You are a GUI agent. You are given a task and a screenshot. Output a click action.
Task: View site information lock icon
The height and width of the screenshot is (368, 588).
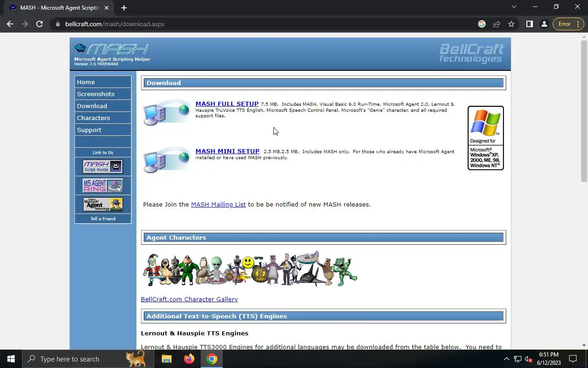click(x=57, y=24)
